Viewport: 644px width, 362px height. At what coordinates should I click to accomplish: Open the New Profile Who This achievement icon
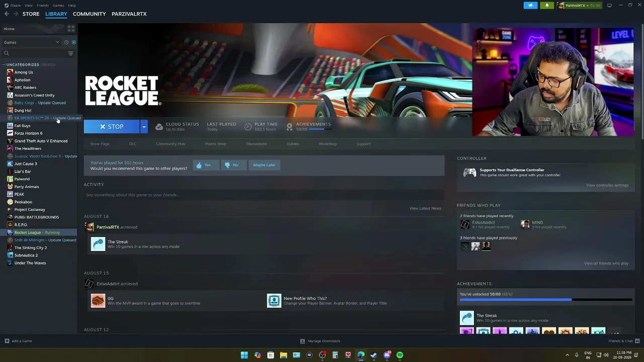274,301
